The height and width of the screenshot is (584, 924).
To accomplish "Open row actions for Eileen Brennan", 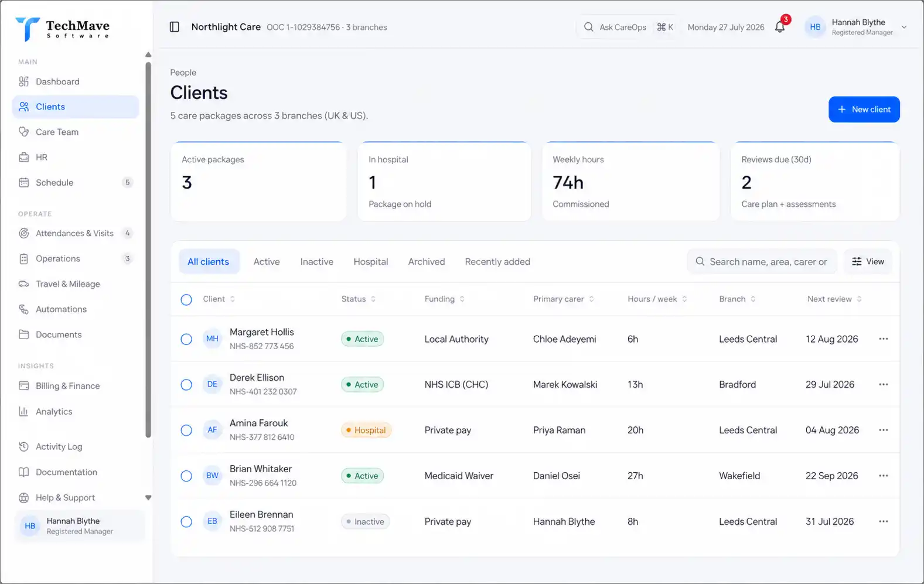I will point(884,521).
